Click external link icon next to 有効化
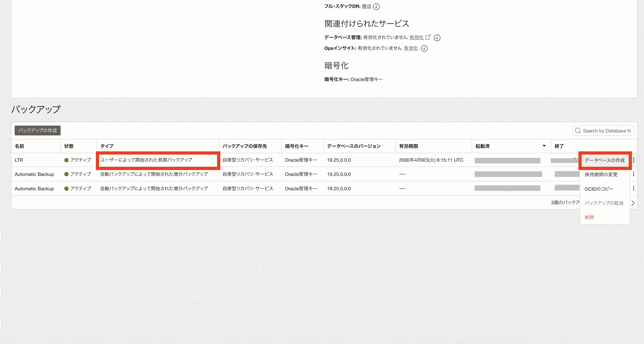This screenshot has width=644, height=344. coord(428,37)
